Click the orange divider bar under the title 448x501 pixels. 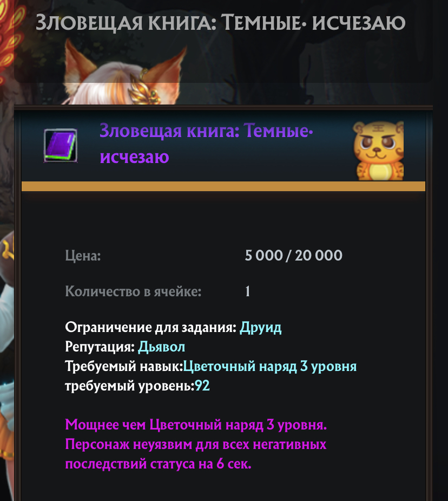click(x=223, y=186)
